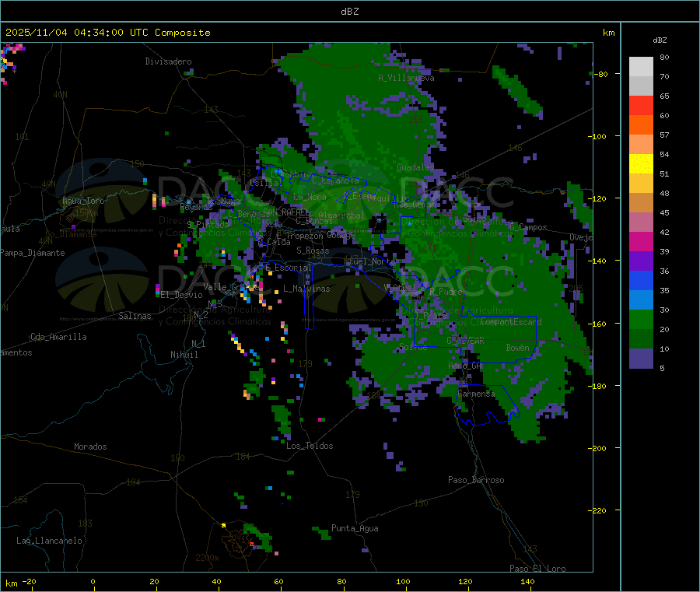Image resolution: width=700 pixels, height=592 pixels.
Task: Click the -200 tick on vertical km axis
Action: [x=599, y=448]
